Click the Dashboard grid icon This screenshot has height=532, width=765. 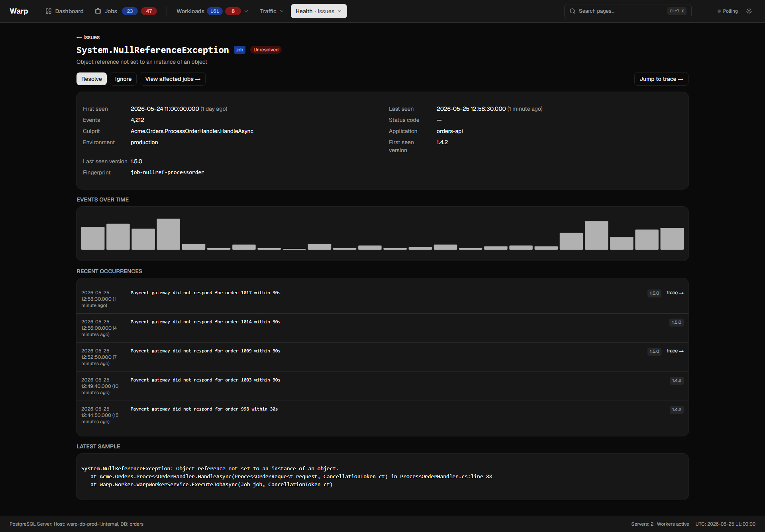point(49,11)
